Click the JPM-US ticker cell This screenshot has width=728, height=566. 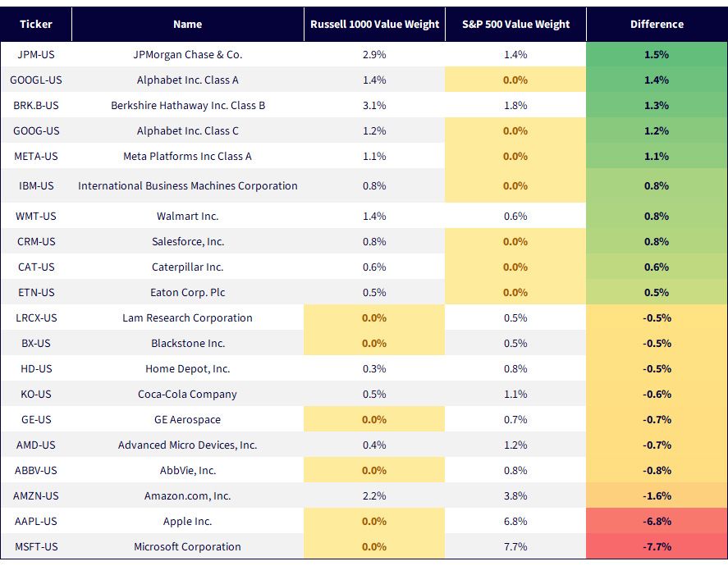point(36,54)
